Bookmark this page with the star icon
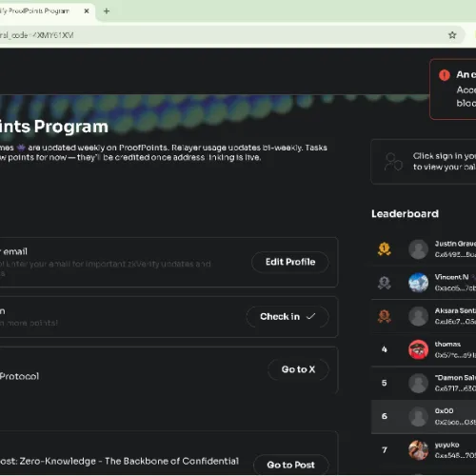Image resolution: width=476 pixels, height=476 pixels. [452, 35]
